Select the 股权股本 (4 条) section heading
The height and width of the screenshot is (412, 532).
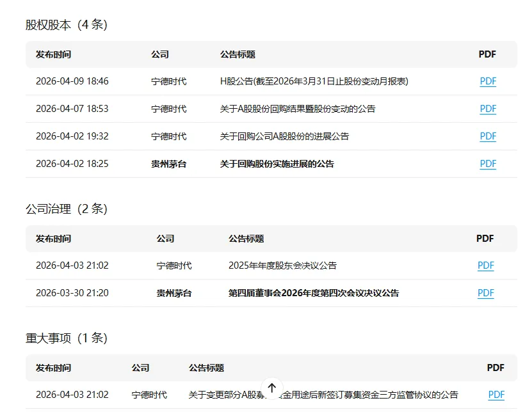point(67,25)
